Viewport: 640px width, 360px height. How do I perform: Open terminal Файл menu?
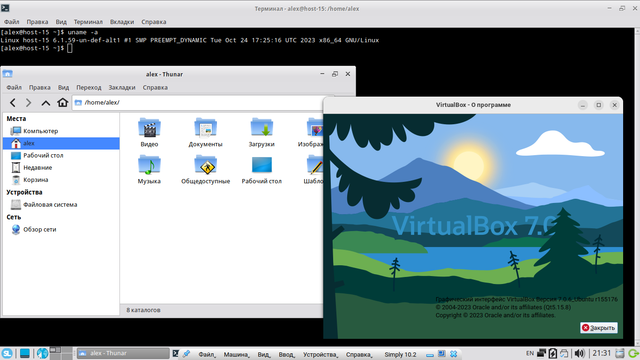pos(11,22)
